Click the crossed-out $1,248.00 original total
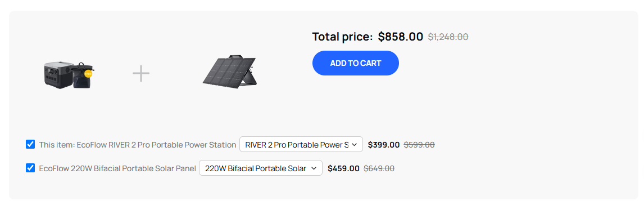This screenshot has height=205, width=644. point(448,37)
